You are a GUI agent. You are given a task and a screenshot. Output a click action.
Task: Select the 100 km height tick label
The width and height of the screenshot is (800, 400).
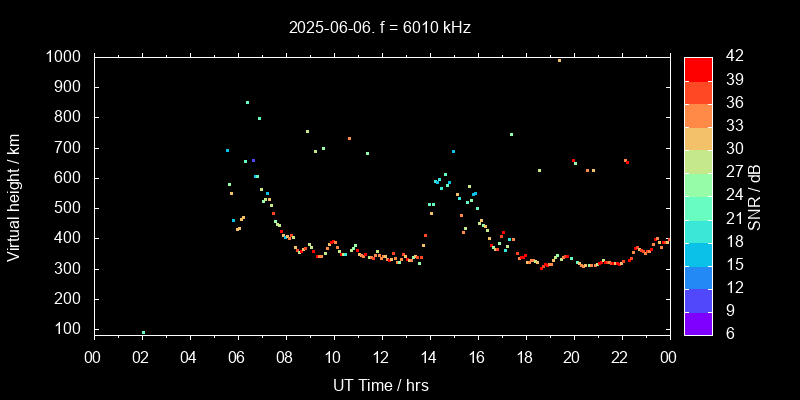click(68, 329)
